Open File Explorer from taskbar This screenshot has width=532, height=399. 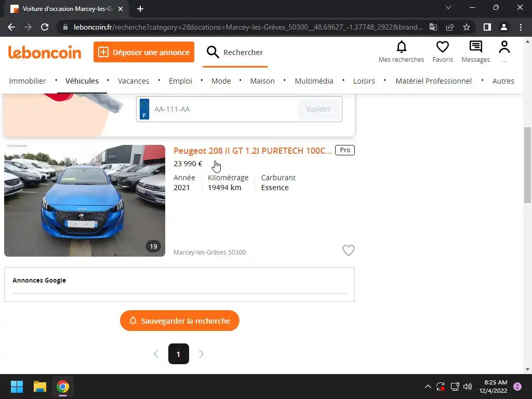[x=39, y=387]
